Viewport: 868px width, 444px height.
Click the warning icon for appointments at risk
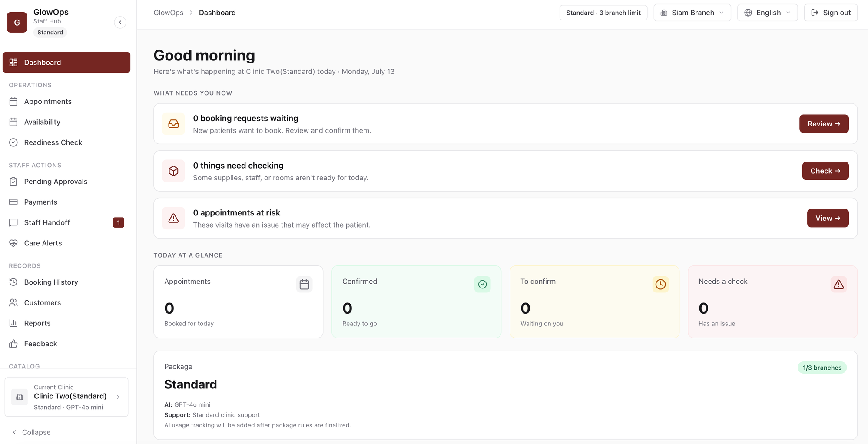coord(173,218)
